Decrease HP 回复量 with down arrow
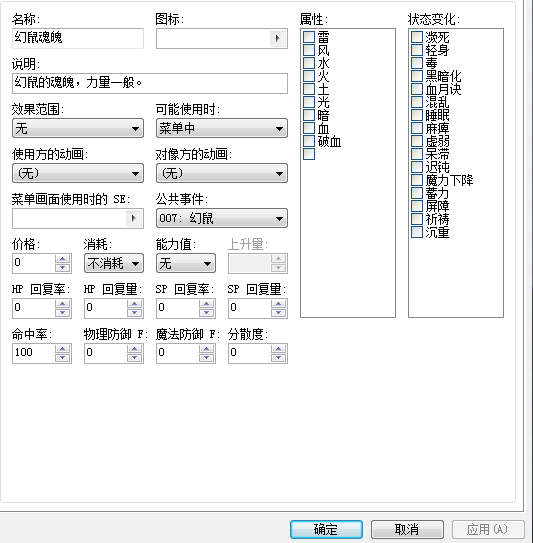The image size is (533, 543). tap(135, 312)
